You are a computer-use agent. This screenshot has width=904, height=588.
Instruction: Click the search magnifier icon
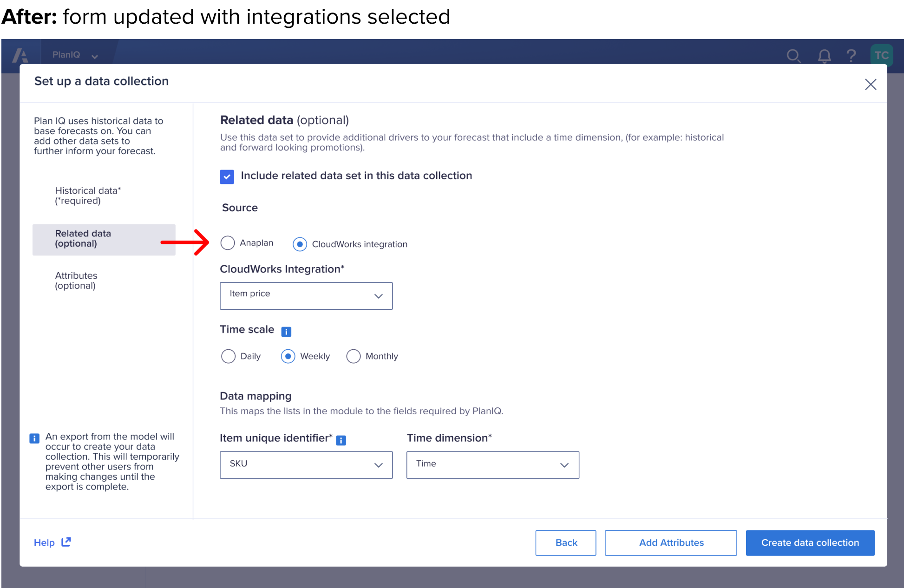793,56
